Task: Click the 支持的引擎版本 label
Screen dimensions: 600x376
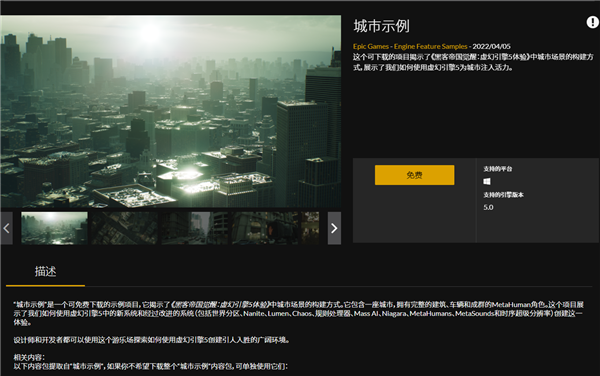Action: (503, 195)
